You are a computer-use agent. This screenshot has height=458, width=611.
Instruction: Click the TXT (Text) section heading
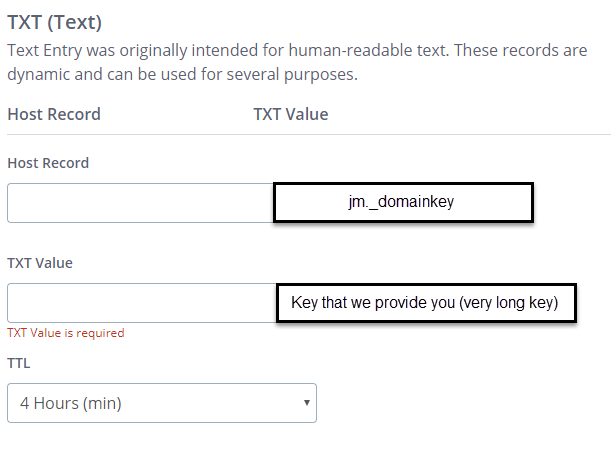[x=55, y=21]
